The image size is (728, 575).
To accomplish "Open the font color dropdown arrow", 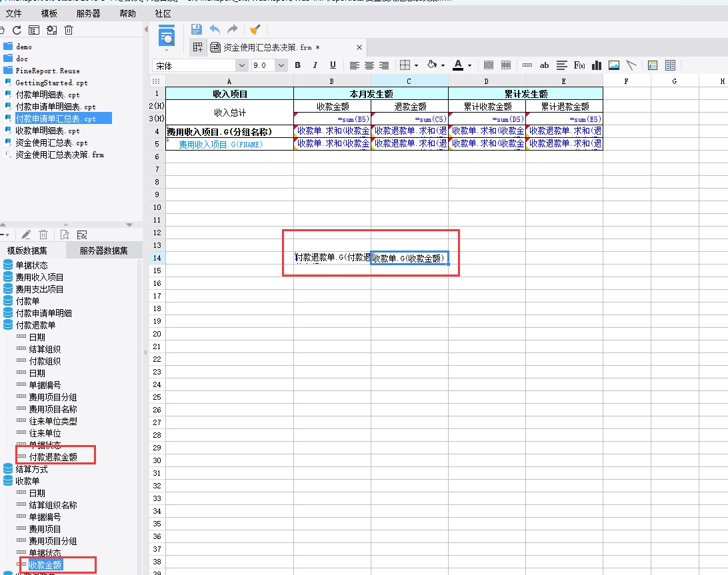I will point(470,65).
